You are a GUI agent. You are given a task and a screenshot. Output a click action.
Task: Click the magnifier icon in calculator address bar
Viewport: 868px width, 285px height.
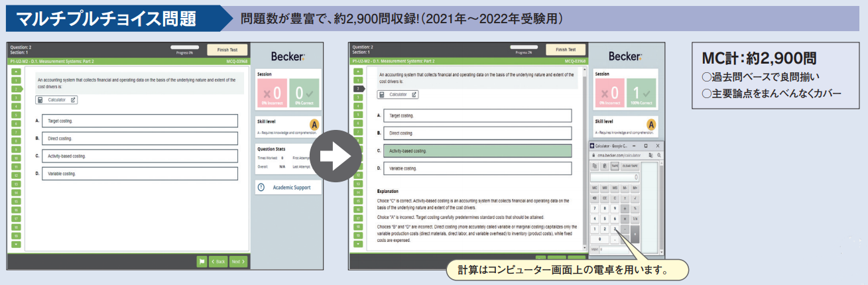[x=659, y=154]
